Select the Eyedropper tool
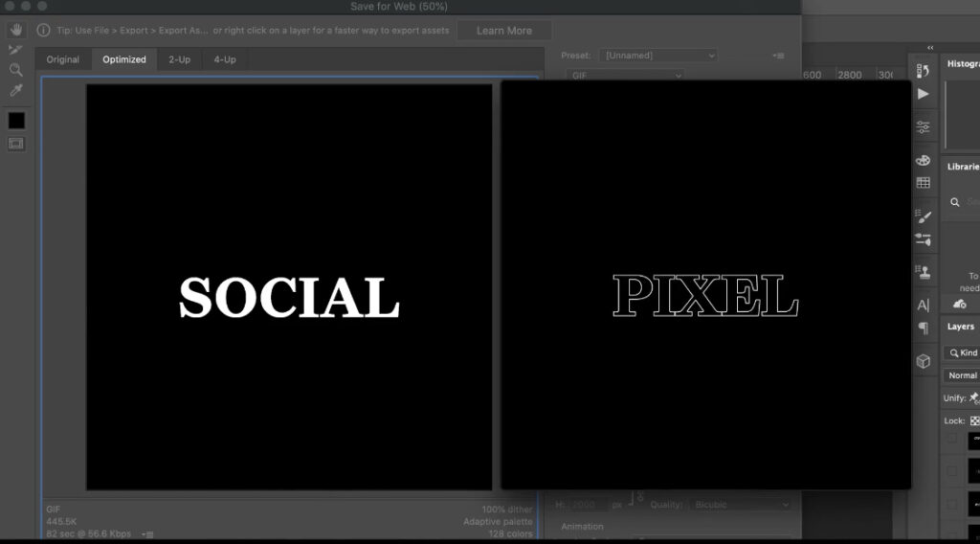This screenshot has width=980, height=544. (x=16, y=90)
